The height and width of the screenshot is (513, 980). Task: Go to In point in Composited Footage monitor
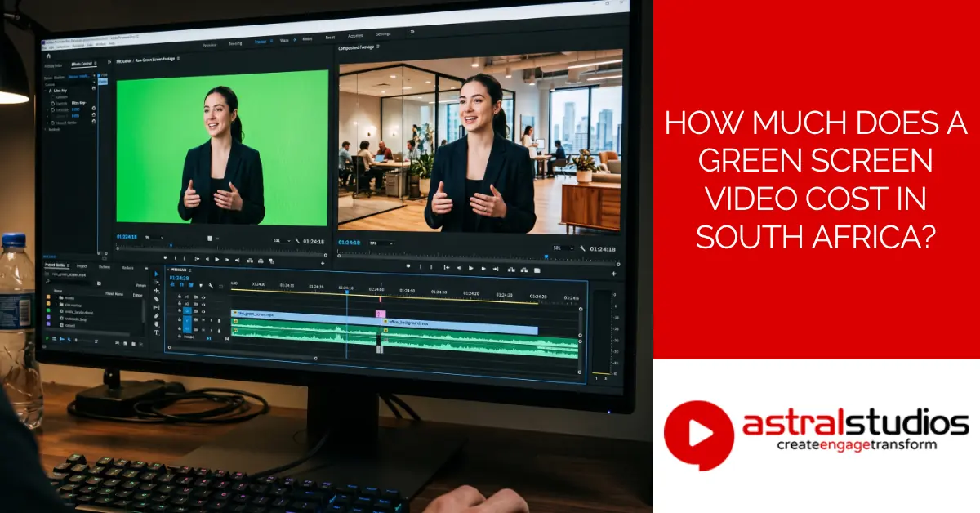(x=447, y=267)
